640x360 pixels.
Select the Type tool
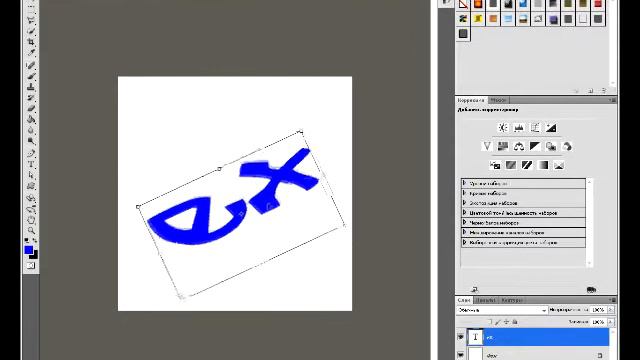point(31,164)
